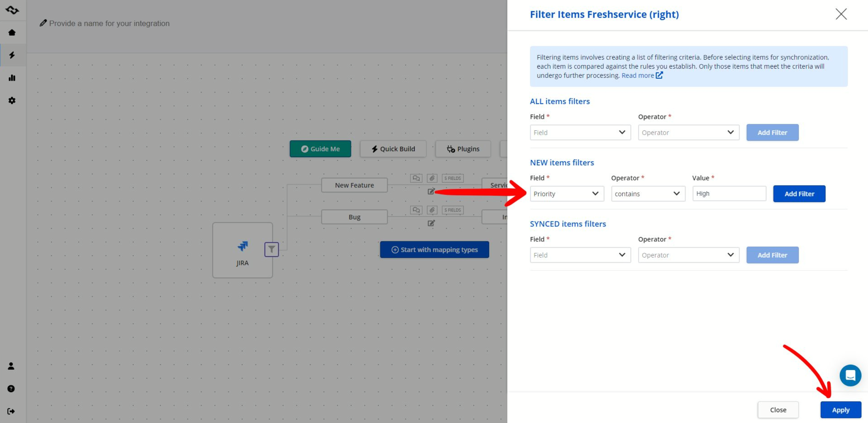Screen dimensions: 868x423
Task: Open attachments icon on the Bug row
Action: (x=432, y=210)
